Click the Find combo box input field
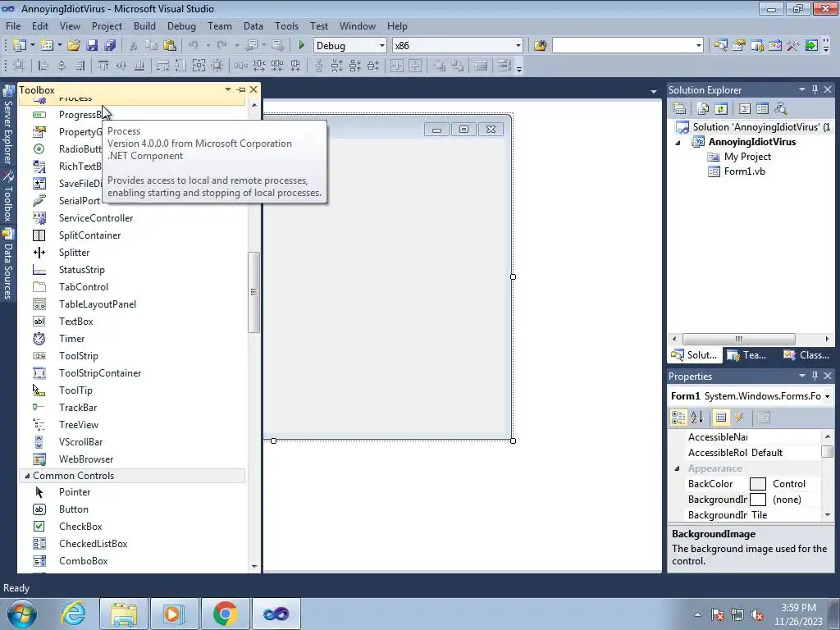The width and height of the screenshot is (840, 630). 623,46
